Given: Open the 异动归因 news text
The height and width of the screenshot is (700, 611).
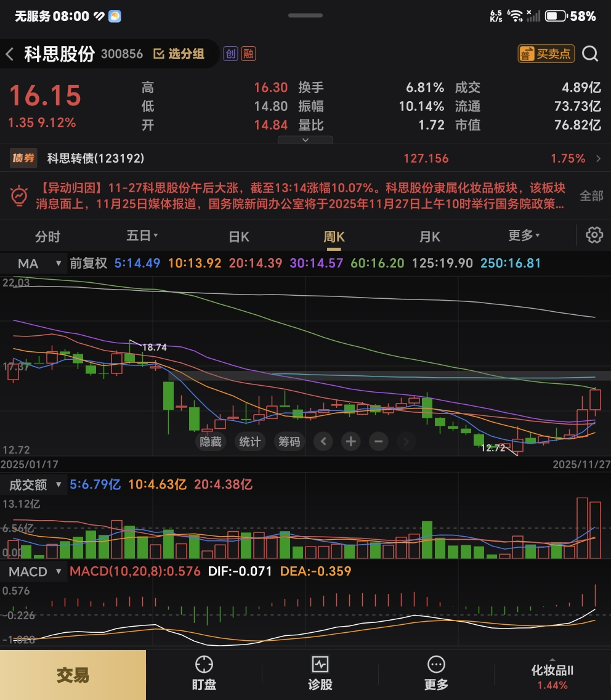Looking at the screenshot, I should coord(301,195).
